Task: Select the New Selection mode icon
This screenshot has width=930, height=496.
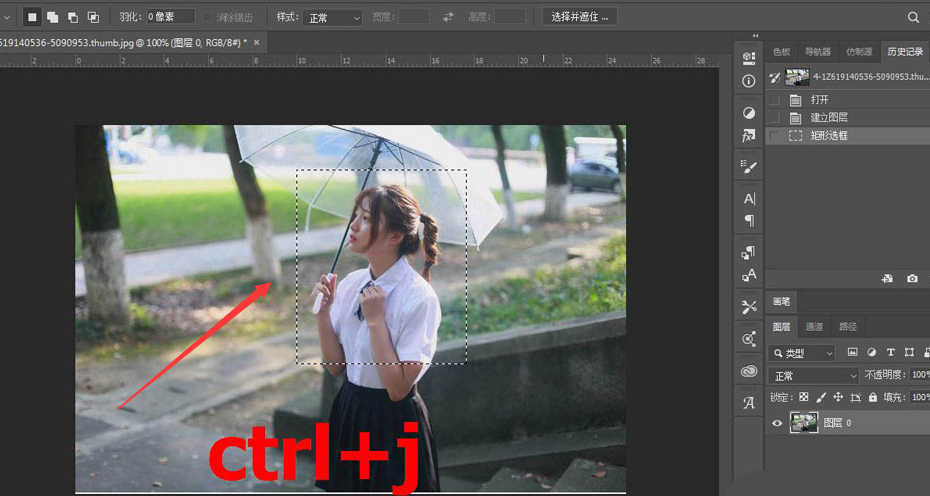Action: click(32, 17)
